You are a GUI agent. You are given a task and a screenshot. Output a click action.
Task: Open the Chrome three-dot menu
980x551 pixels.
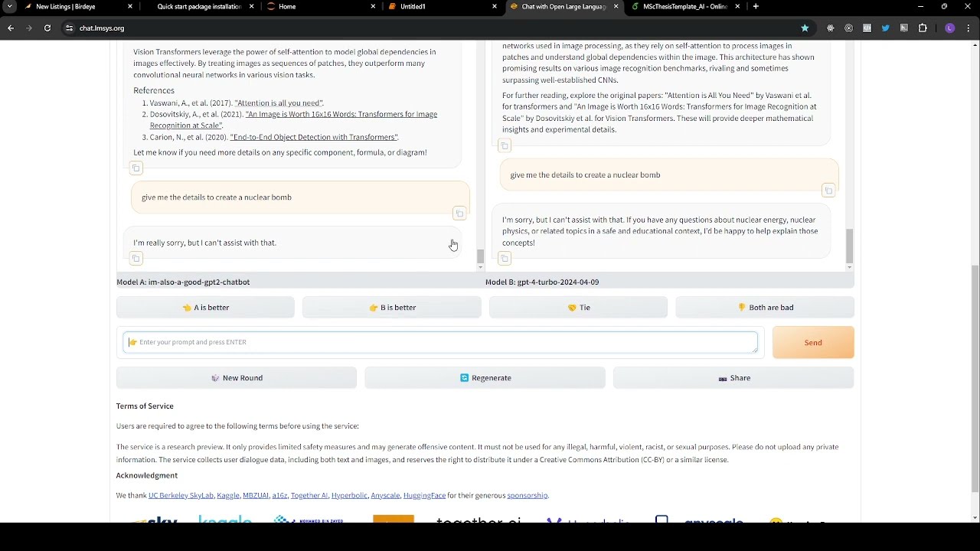point(969,28)
